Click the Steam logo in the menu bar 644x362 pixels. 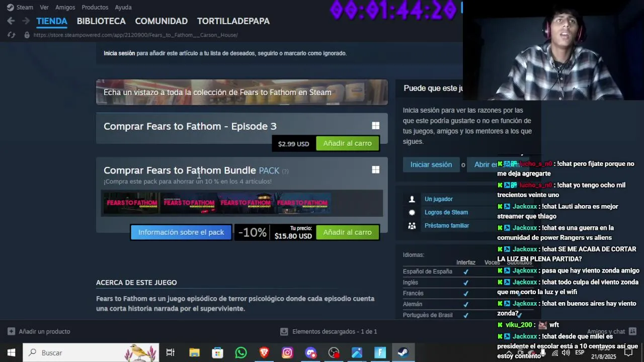[x=10, y=7]
